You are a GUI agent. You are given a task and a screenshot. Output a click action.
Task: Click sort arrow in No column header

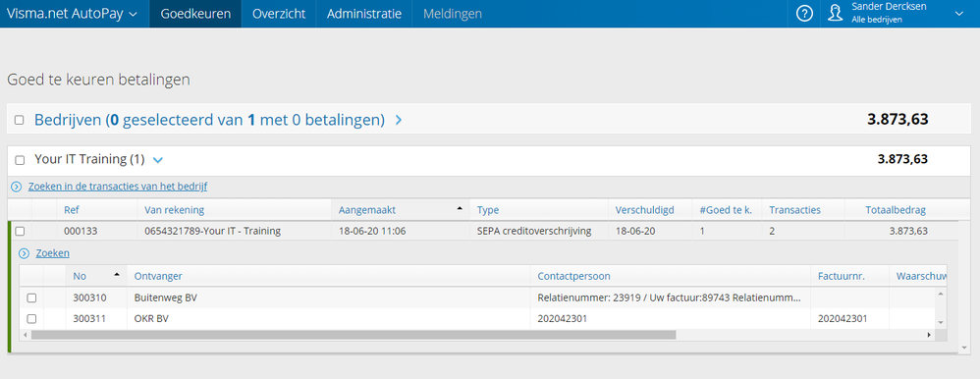pyautogui.click(x=116, y=274)
